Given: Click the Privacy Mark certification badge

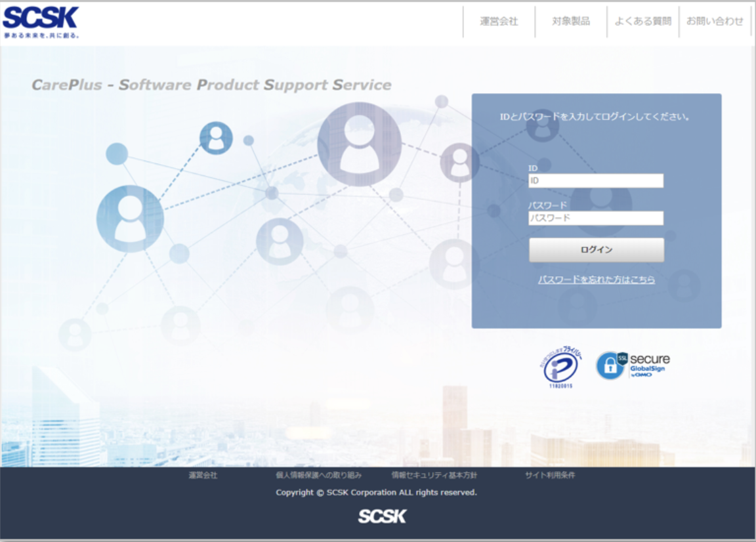Looking at the screenshot, I should 560,367.
